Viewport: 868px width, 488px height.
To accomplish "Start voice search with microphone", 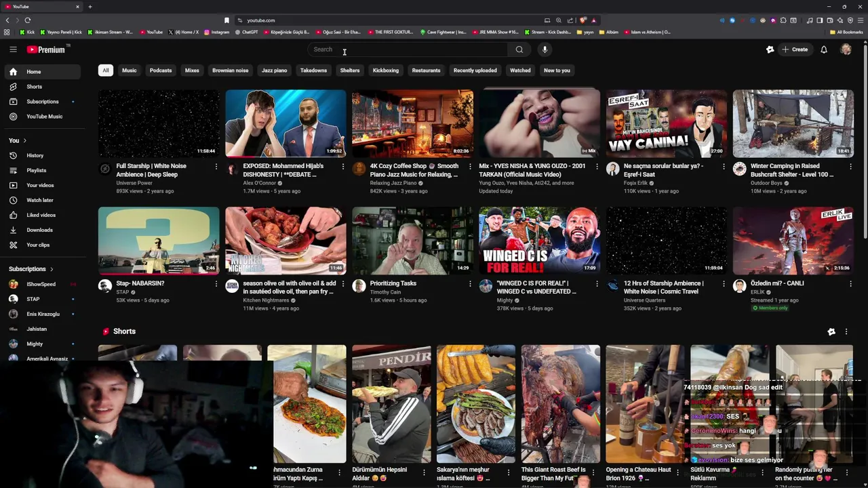I will (545, 49).
